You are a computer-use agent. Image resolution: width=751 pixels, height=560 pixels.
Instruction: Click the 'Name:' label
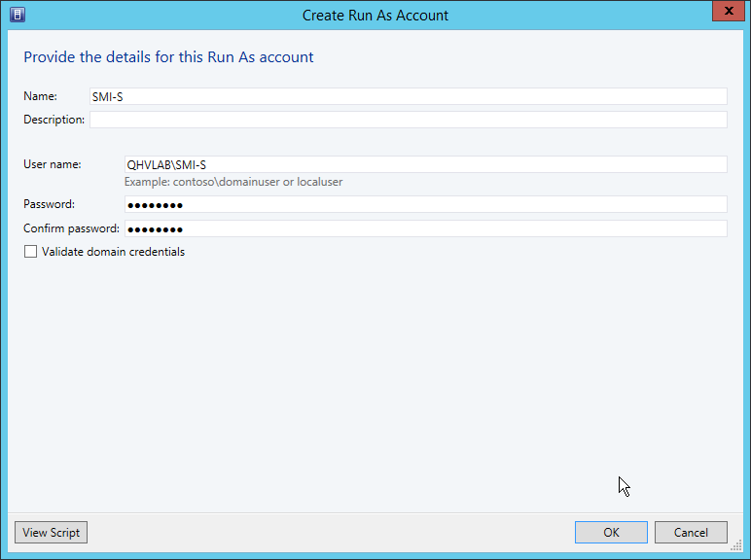40,95
